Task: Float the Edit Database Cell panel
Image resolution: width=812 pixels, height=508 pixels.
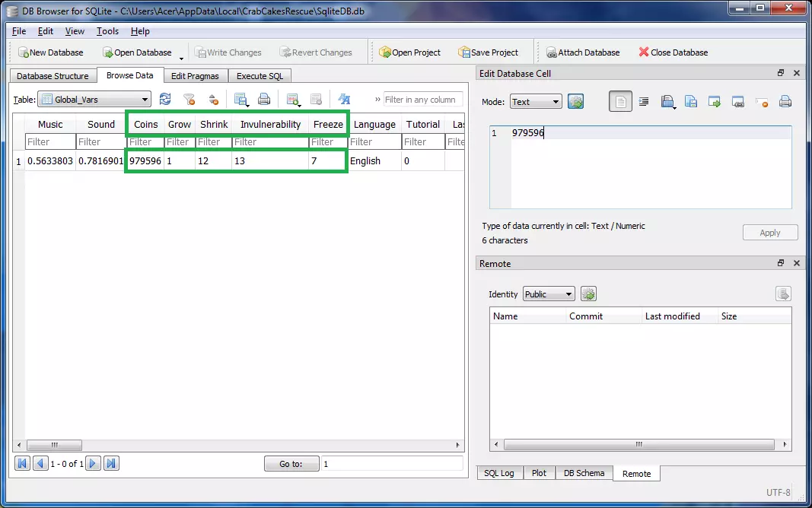Action: coord(780,73)
